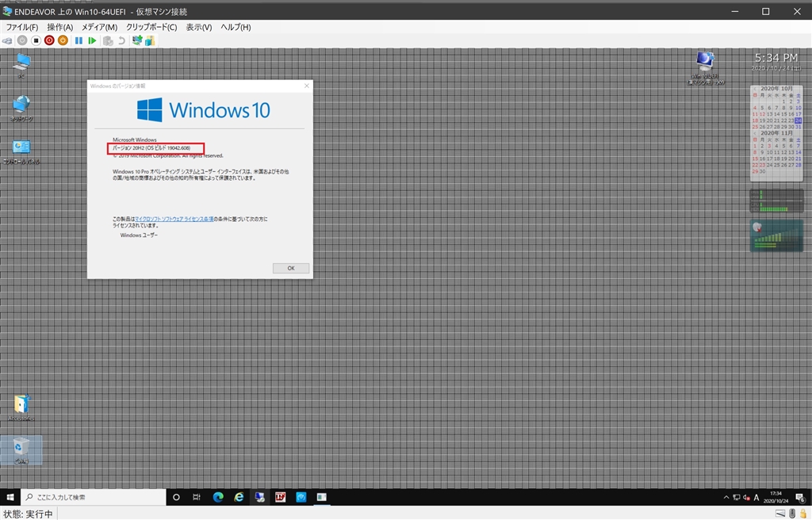Click the バージョン 20H2 (OS ビルド 19042.608) text

pyautogui.click(x=151, y=147)
